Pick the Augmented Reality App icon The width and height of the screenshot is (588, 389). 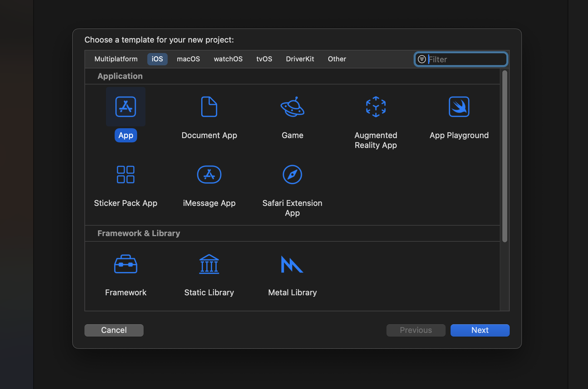376,107
